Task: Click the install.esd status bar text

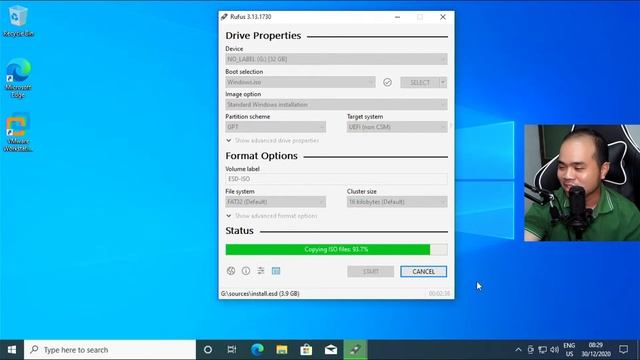Action: pyautogui.click(x=260, y=293)
